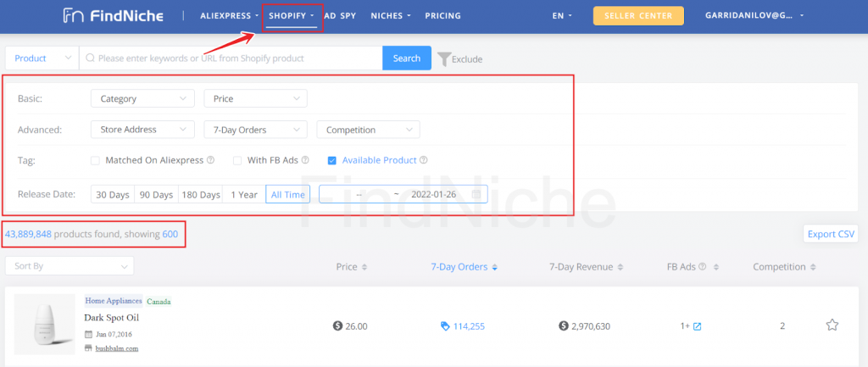Viewport: 868px width, 367px height.
Task: Click the 2022-01-26 end date field
Action: tap(433, 194)
